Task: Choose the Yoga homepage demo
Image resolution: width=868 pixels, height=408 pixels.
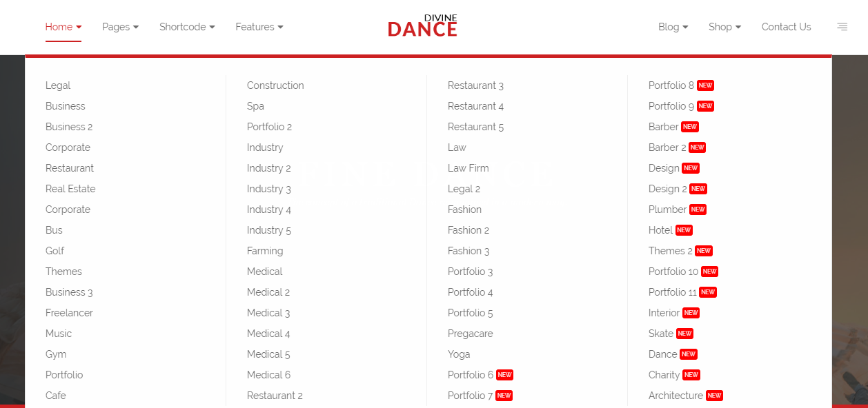Action: click(x=459, y=354)
